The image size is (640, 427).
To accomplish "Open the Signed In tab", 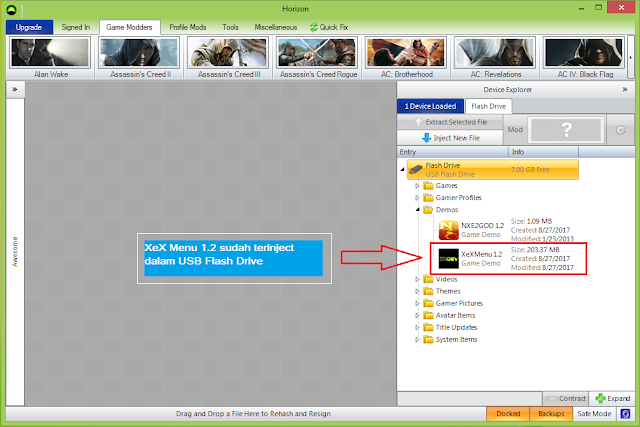I will pyautogui.click(x=76, y=27).
